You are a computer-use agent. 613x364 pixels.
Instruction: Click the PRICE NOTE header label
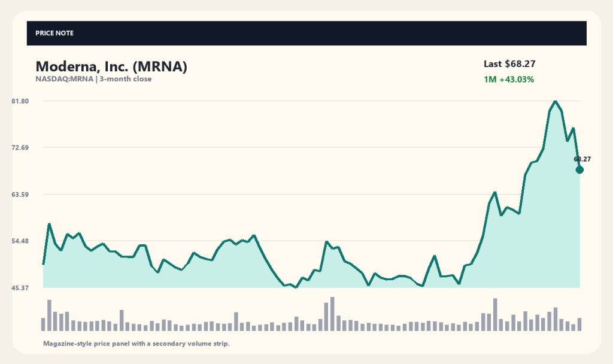(54, 34)
